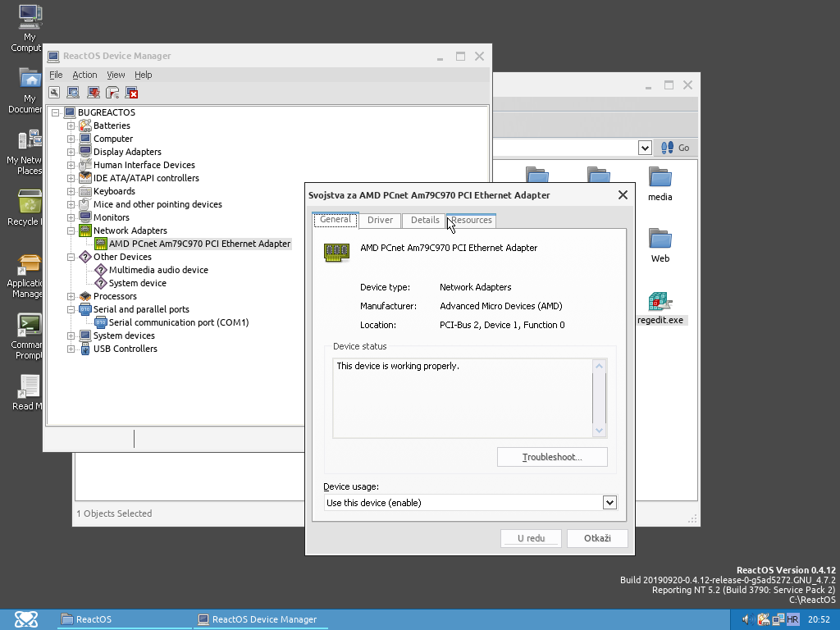Image resolution: width=840 pixels, height=630 pixels.
Task: Expand the Human Interface Devices node
Action: (x=71, y=165)
